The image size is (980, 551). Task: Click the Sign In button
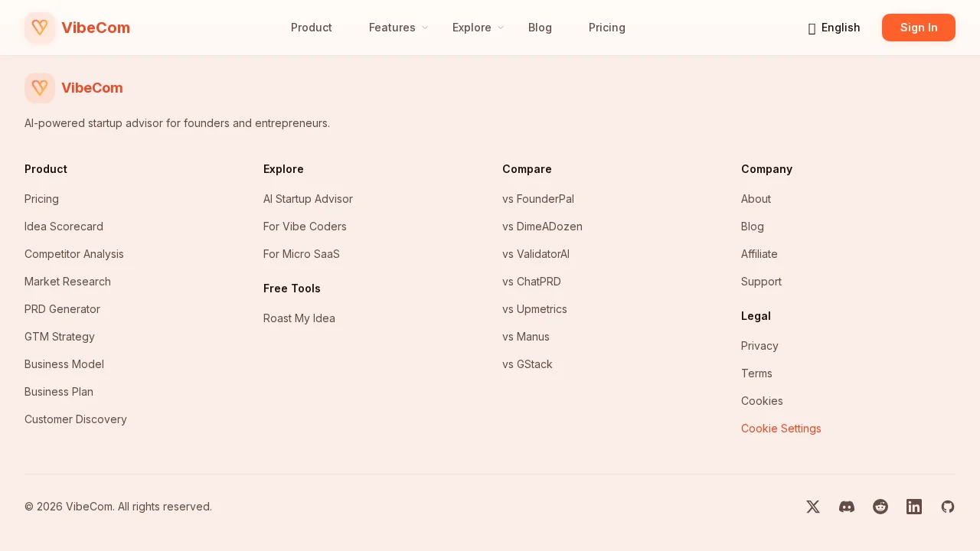click(x=919, y=28)
